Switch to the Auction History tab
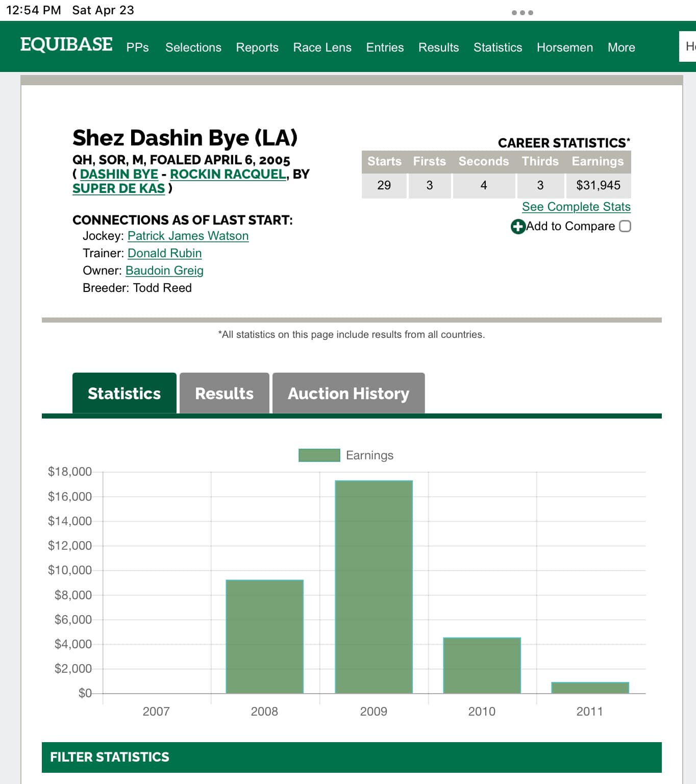Image resolution: width=696 pixels, height=784 pixels. pos(349,393)
